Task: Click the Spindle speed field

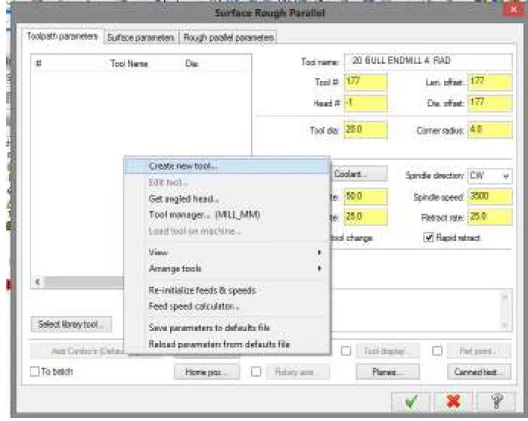Action: [x=490, y=196]
